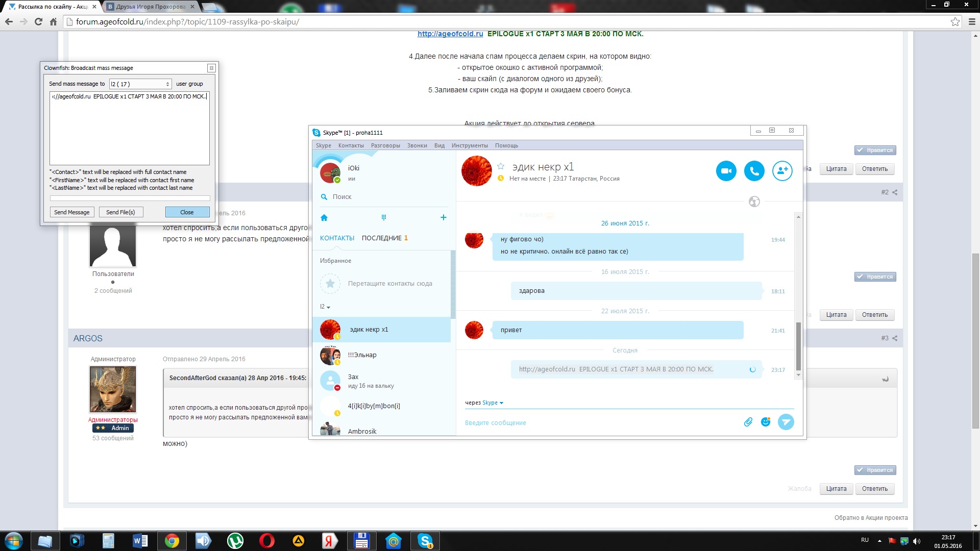Viewport: 980px width, 551px height.
Task: Open the emoticon picker
Action: (765, 422)
